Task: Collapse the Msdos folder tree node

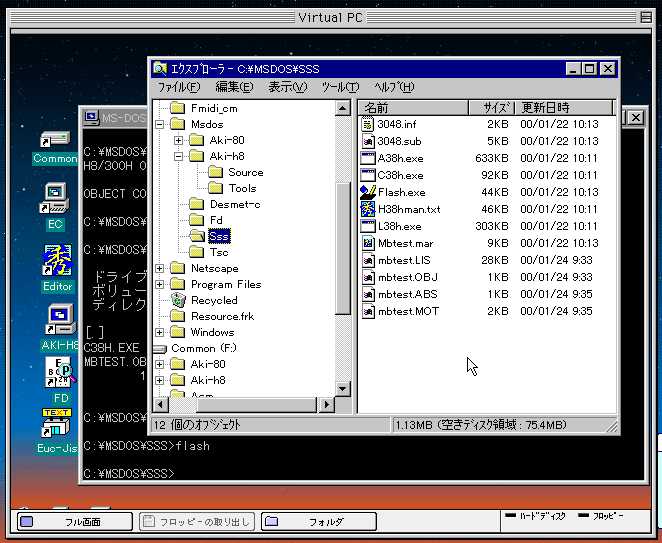Action: click(x=160, y=124)
